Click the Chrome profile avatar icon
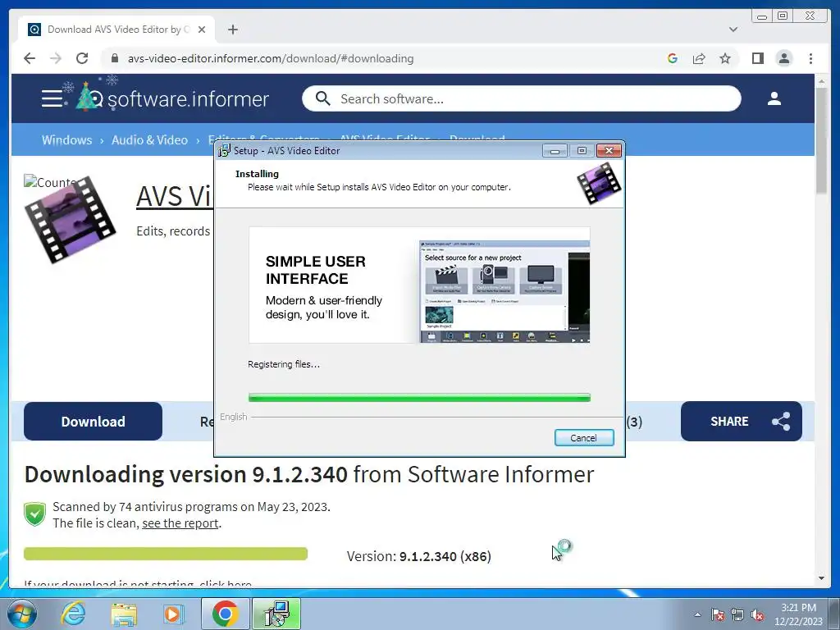The height and width of the screenshot is (630, 840). (x=783, y=58)
